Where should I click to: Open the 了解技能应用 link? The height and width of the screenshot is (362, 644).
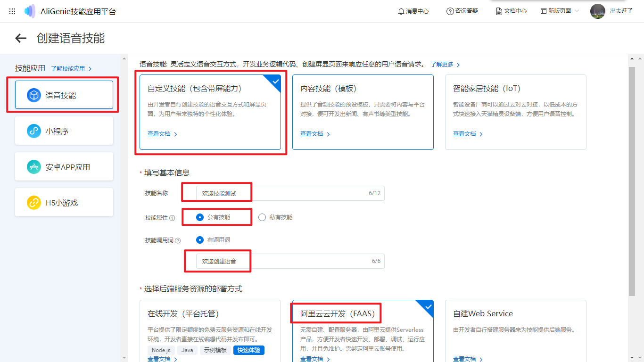[x=68, y=69]
